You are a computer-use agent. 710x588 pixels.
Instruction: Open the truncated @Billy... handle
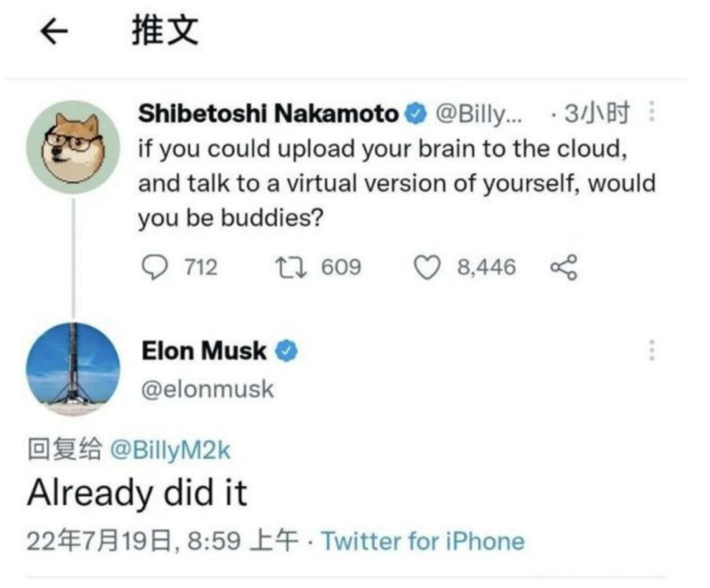pos(479,114)
